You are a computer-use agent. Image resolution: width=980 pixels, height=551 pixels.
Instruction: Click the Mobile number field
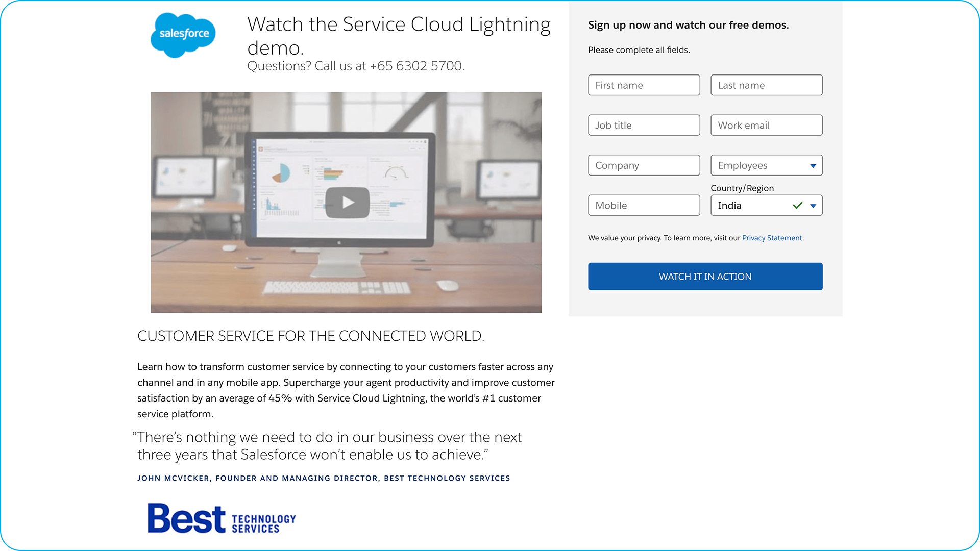(644, 205)
